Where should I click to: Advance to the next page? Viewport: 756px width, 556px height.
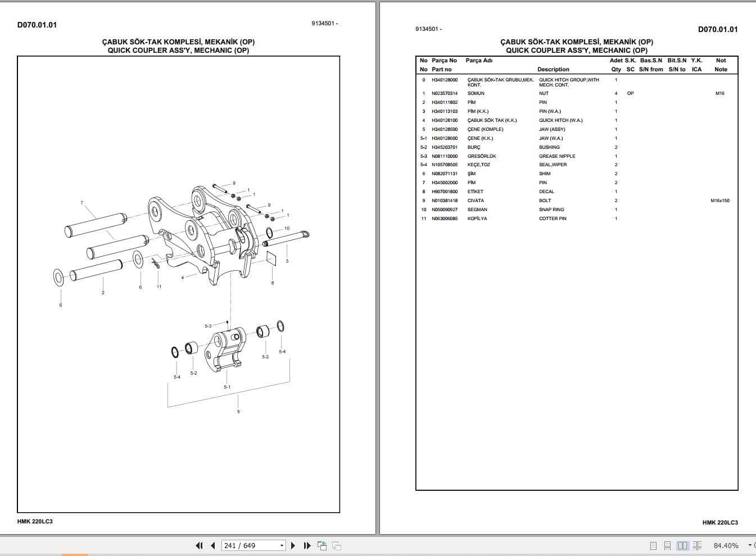(293, 545)
